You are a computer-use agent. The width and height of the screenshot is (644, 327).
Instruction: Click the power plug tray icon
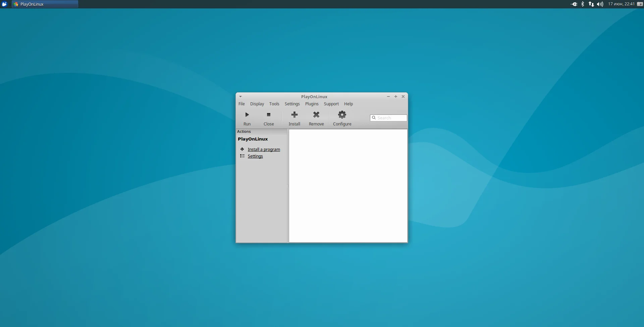pyautogui.click(x=574, y=4)
